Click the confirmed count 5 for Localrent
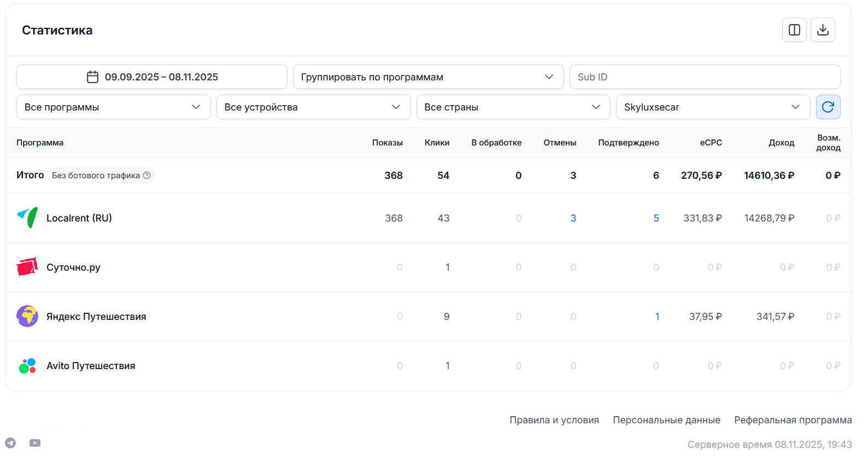Viewport: 868px width, 461px height. point(656,218)
